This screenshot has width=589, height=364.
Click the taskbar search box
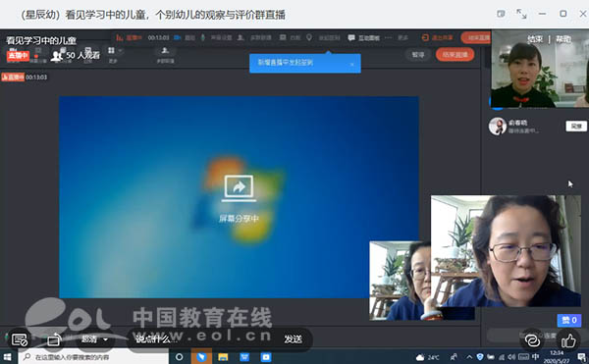tap(93, 357)
